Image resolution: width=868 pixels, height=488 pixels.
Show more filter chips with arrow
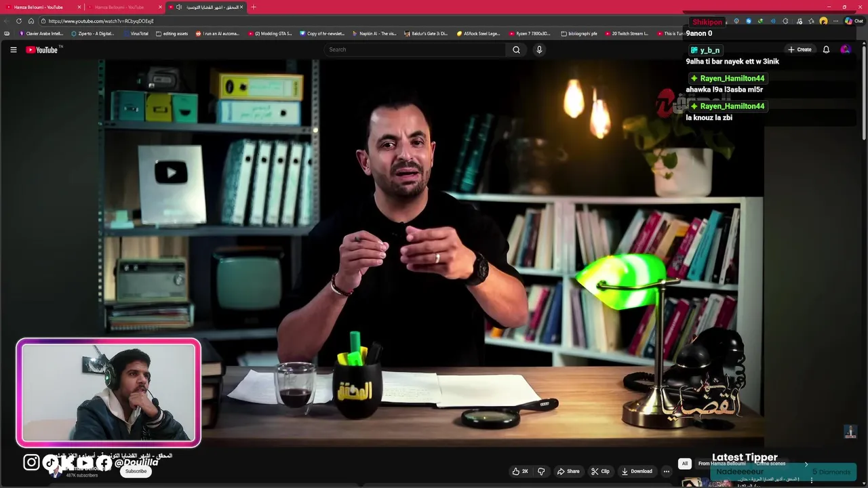point(806,464)
